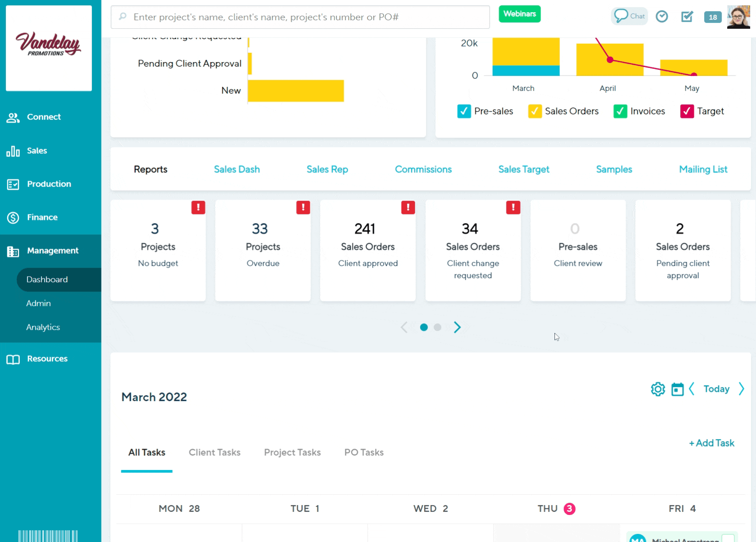Advance cards carousel with right chevron
This screenshot has height=542, width=756.
click(457, 327)
